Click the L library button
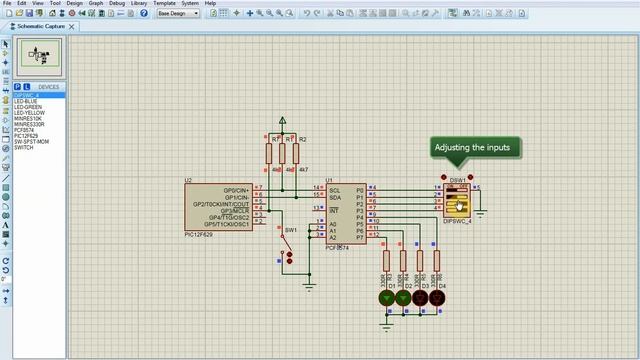 tap(27, 87)
